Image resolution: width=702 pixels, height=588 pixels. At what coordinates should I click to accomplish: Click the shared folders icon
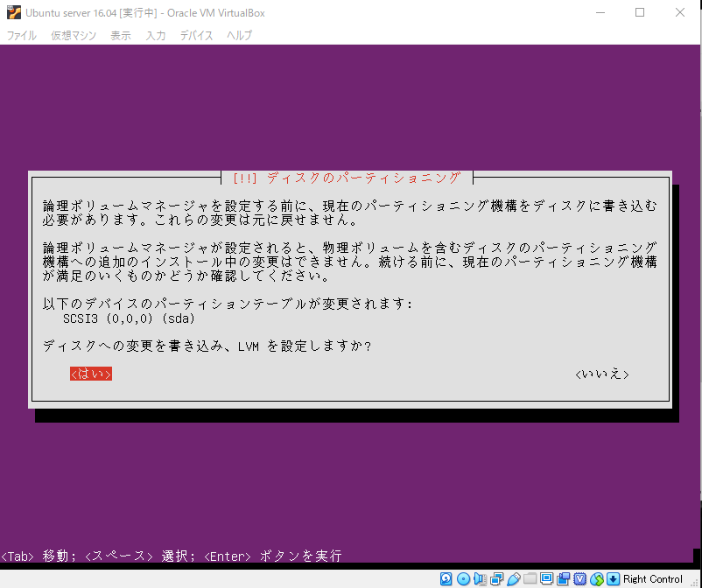tap(531, 578)
